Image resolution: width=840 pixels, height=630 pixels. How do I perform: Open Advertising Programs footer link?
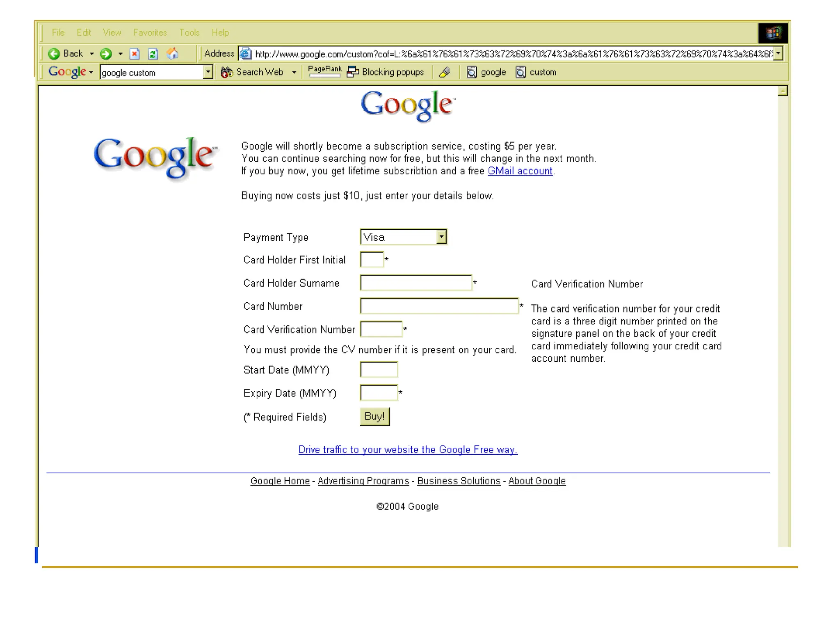(x=363, y=481)
